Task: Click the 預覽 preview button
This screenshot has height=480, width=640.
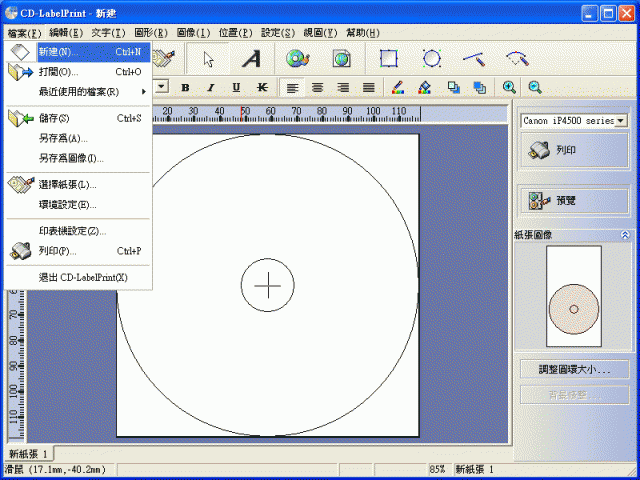Action: pos(574,199)
